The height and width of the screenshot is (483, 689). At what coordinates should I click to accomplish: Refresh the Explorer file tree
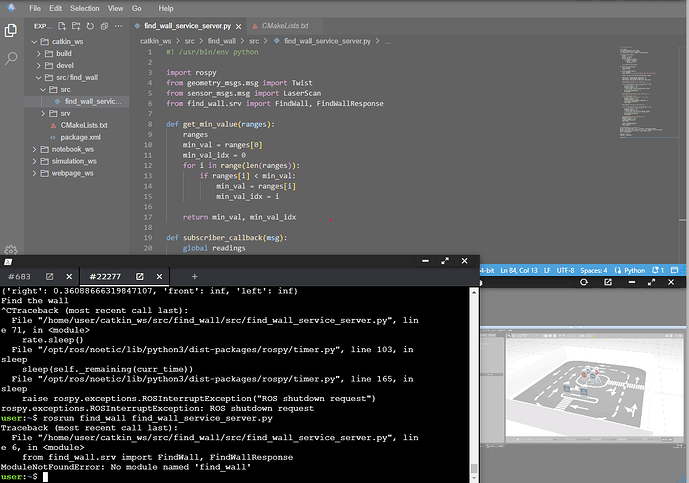(90, 24)
